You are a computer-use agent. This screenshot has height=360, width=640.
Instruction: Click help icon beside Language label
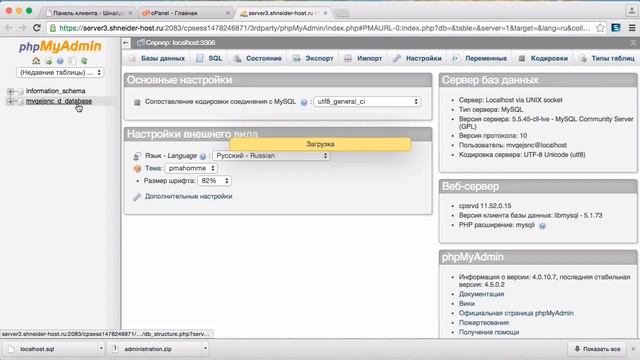coord(203,156)
